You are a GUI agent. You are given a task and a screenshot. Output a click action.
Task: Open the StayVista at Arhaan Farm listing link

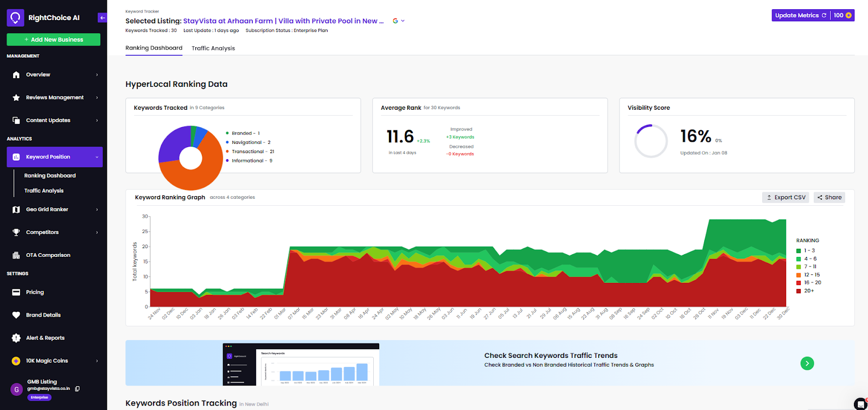point(283,21)
